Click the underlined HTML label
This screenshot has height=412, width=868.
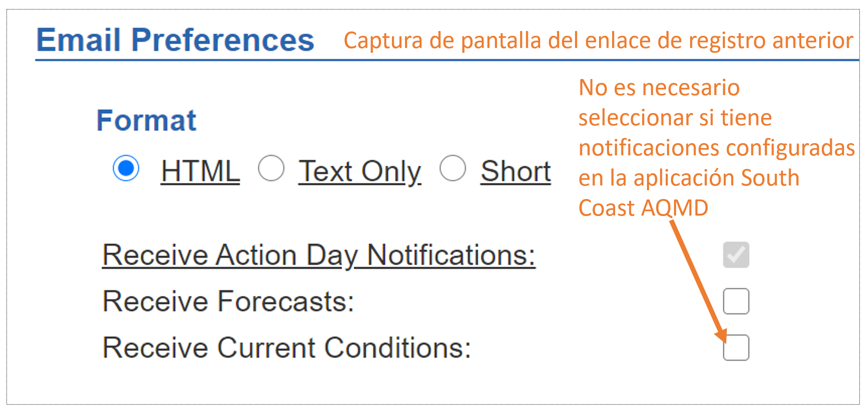click(200, 171)
